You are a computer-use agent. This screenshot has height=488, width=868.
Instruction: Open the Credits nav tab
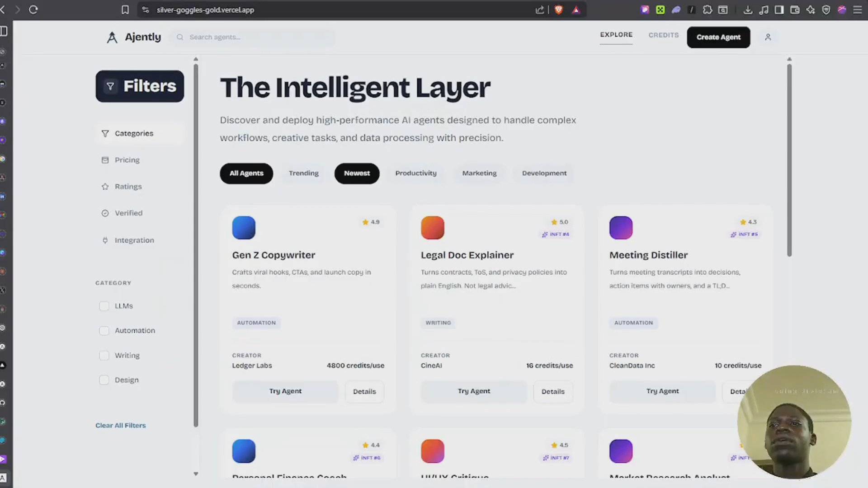(663, 35)
